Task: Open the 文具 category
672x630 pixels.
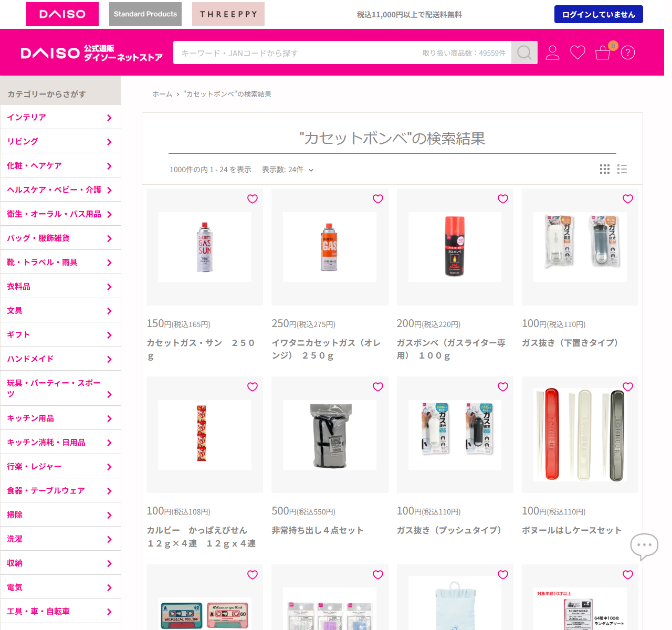Action: click(x=60, y=310)
